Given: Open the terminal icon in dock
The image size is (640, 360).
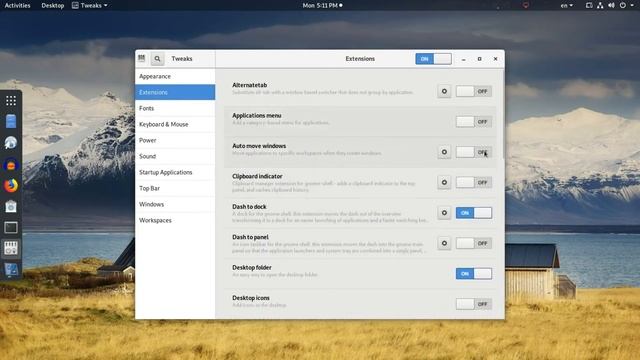Looking at the screenshot, I should click(11, 227).
